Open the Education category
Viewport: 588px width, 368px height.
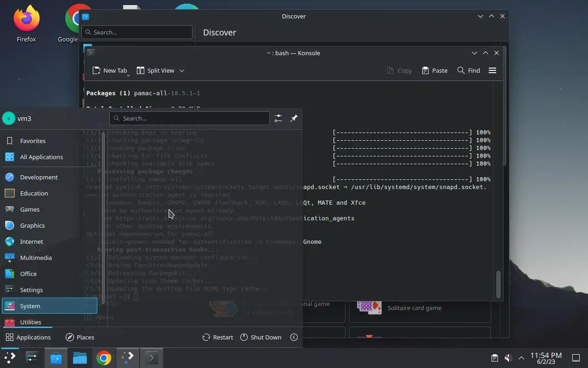point(50,193)
